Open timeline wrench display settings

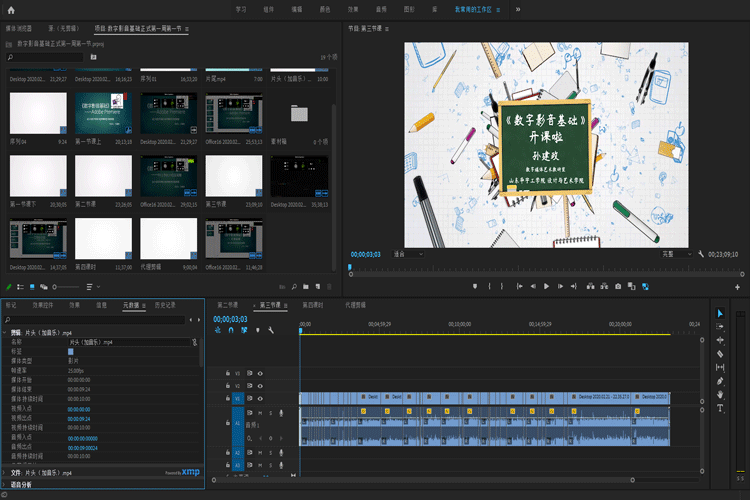click(271, 330)
